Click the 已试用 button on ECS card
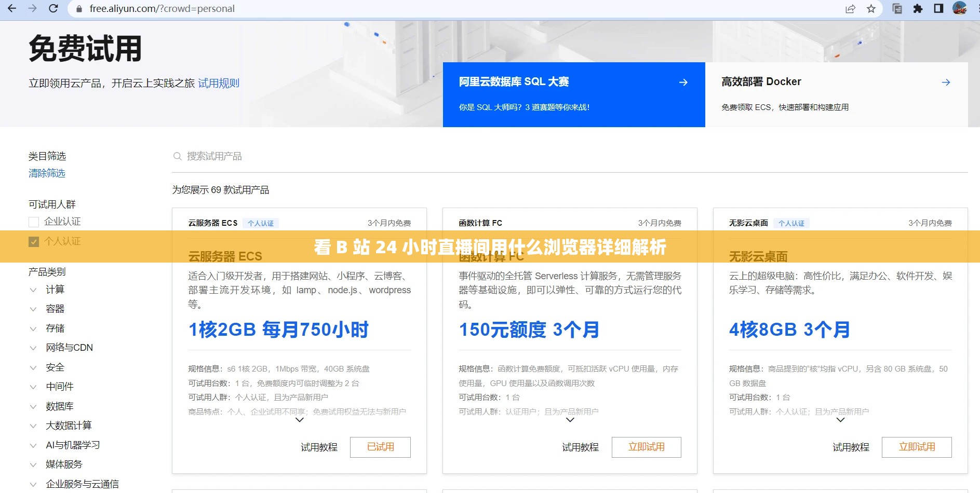Image resolution: width=980 pixels, height=493 pixels. (x=380, y=447)
